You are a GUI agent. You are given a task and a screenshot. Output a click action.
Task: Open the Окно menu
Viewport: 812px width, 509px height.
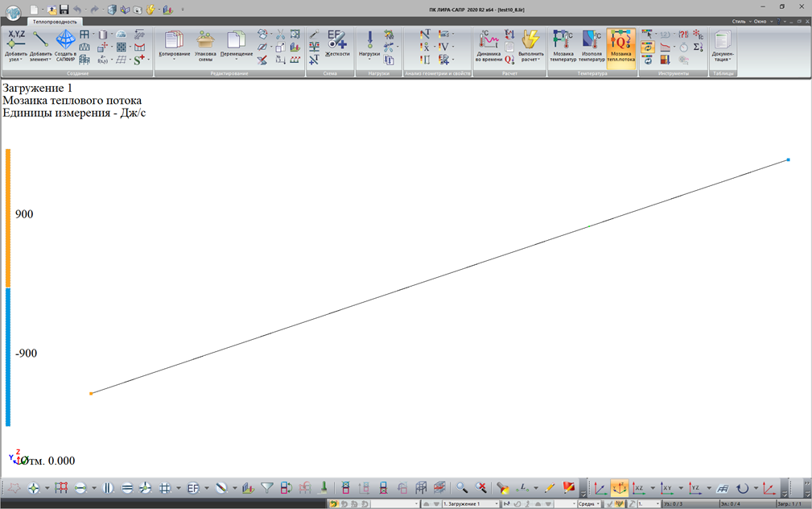point(760,22)
